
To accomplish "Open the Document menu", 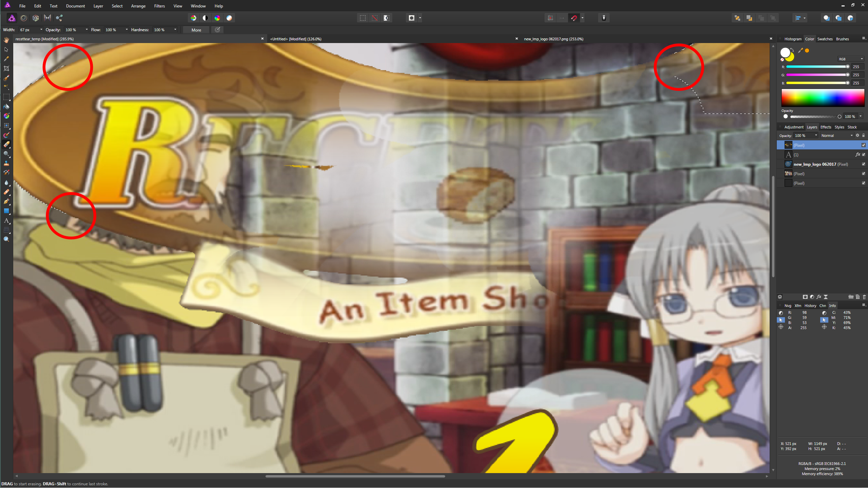I will click(x=75, y=6).
